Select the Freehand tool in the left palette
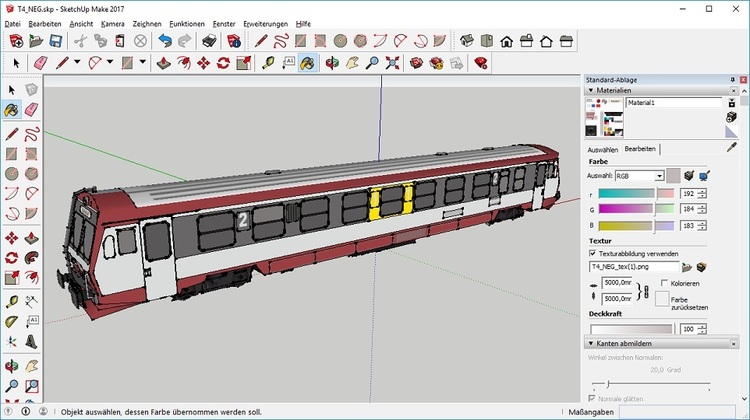750x420 pixels. 32,134
